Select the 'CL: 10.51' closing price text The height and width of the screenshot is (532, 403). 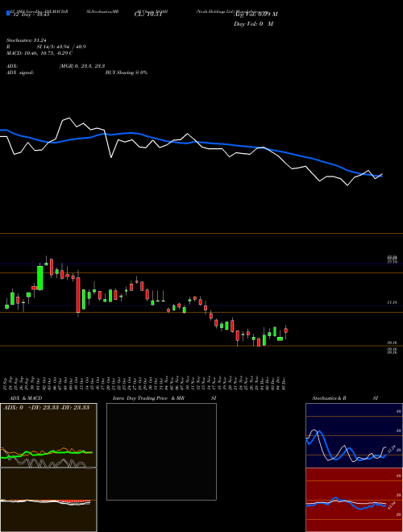(148, 15)
